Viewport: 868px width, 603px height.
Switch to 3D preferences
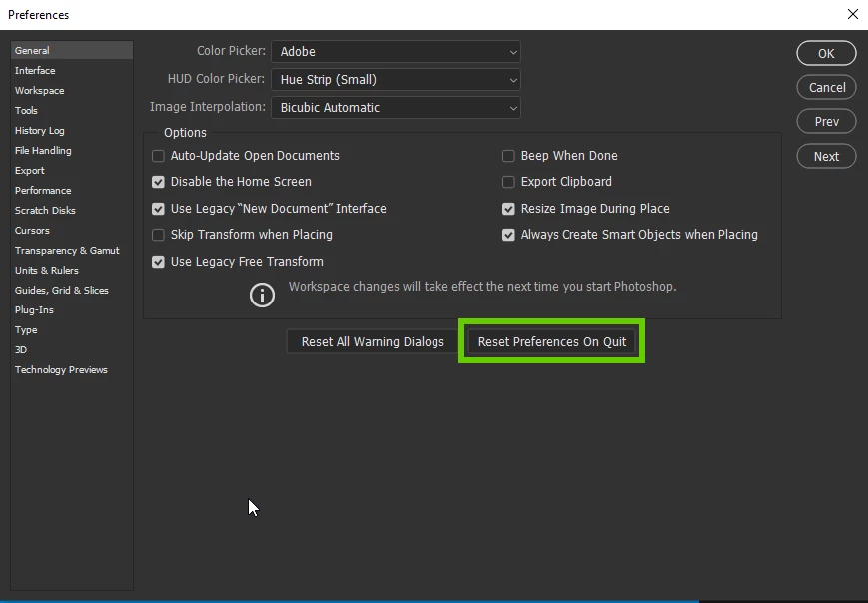point(71,350)
